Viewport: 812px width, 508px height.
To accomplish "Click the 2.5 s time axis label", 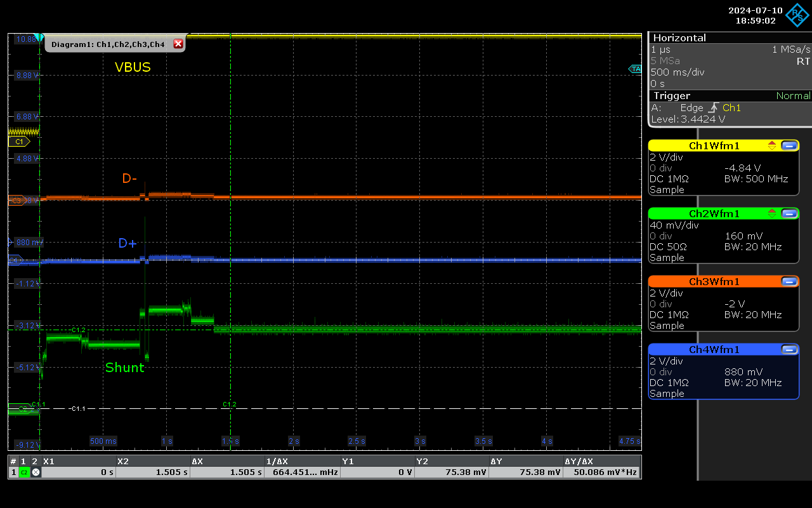I will click(357, 441).
